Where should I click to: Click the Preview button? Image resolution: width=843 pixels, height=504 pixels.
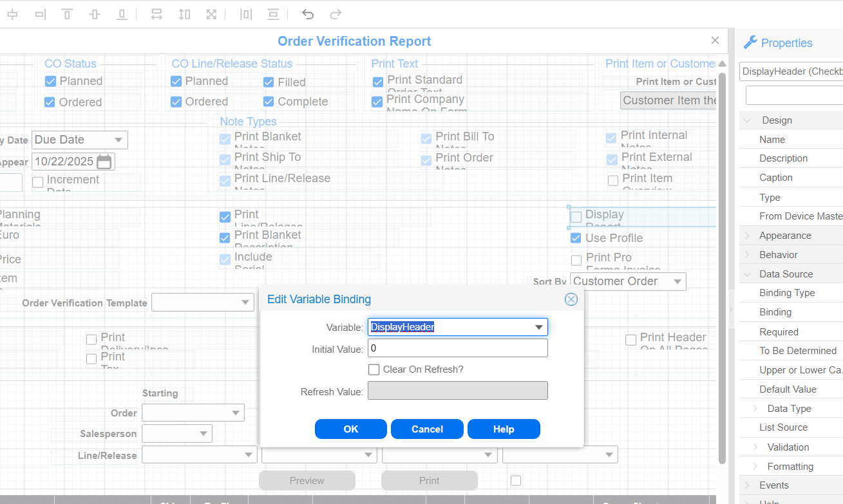pos(307,481)
